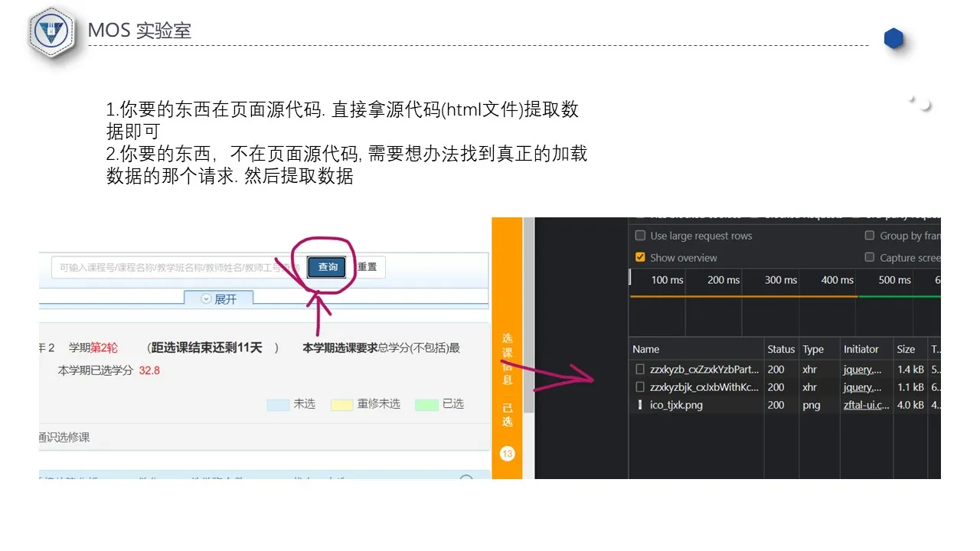Click the 1.1 kB size cell
This screenshot has width=980, height=551.
pos(910,387)
